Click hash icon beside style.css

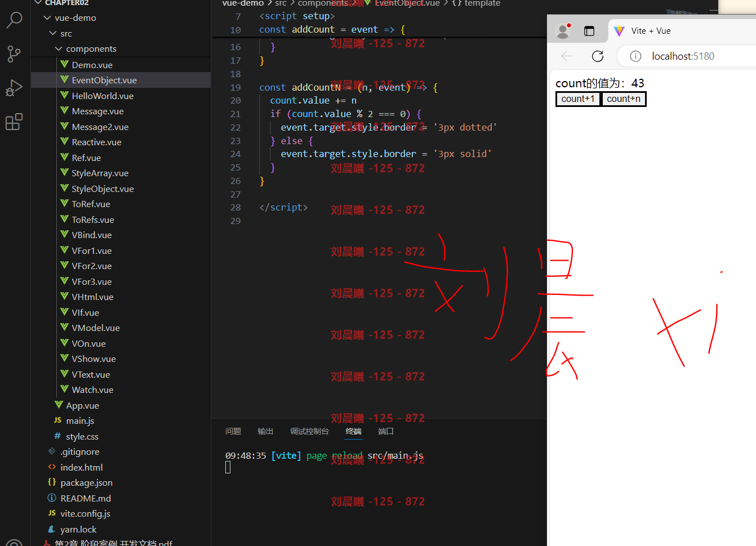[57, 436]
